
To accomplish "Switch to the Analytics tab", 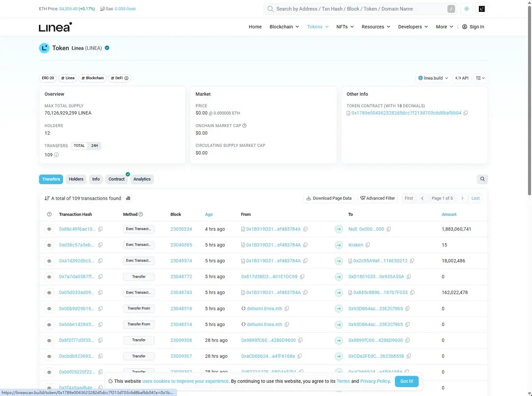I will (x=142, y=179).
